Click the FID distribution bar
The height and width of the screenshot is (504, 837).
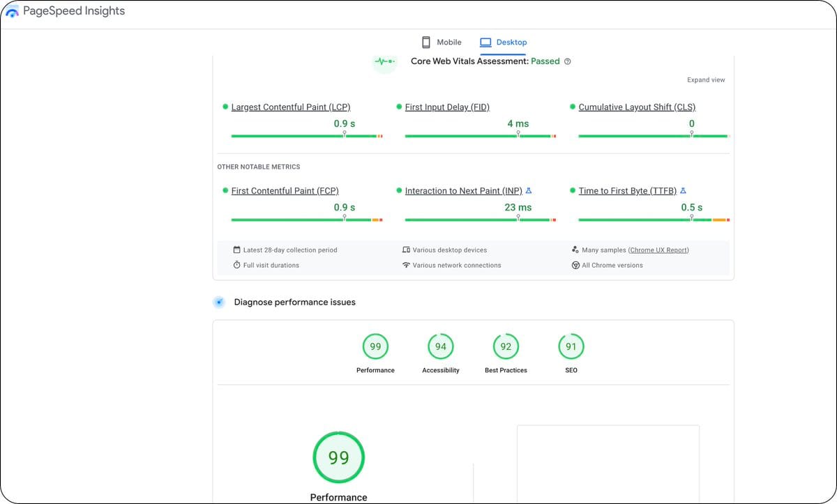pyautogui.click(x=481, y=136)
